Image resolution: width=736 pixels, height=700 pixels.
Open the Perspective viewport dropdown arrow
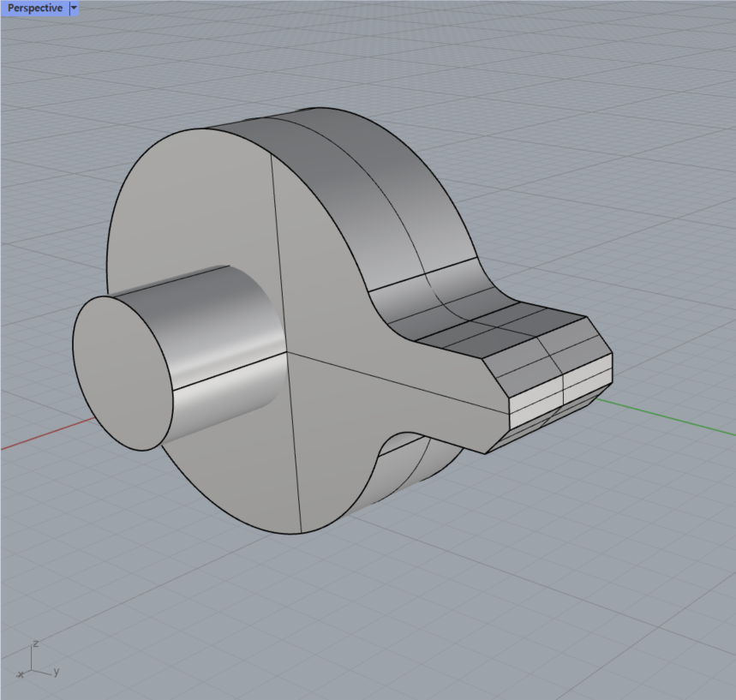[74, 8]
